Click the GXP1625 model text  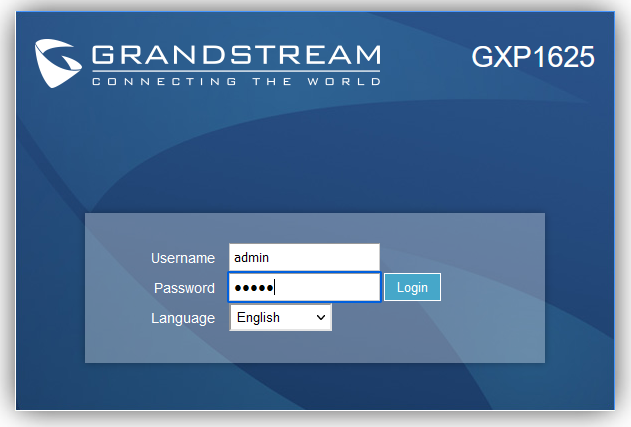533,57
